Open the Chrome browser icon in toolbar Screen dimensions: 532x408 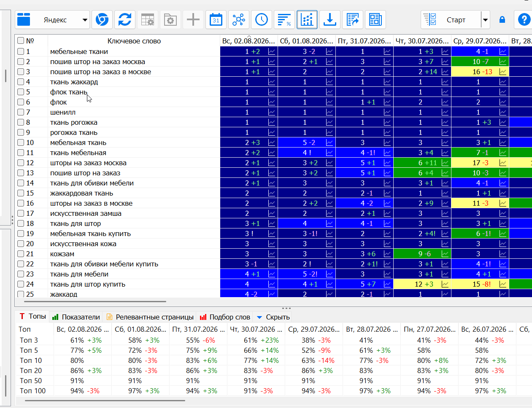(102, 19)
